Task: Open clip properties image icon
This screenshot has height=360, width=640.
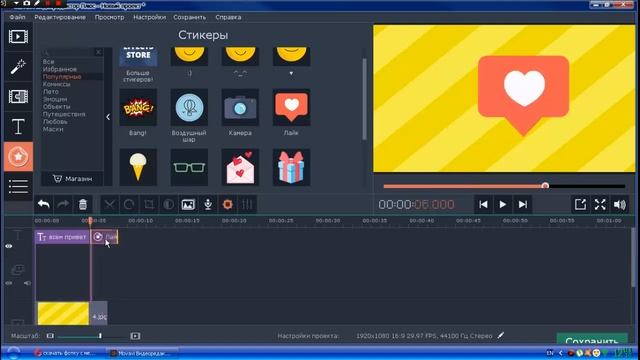Action: 188,204
